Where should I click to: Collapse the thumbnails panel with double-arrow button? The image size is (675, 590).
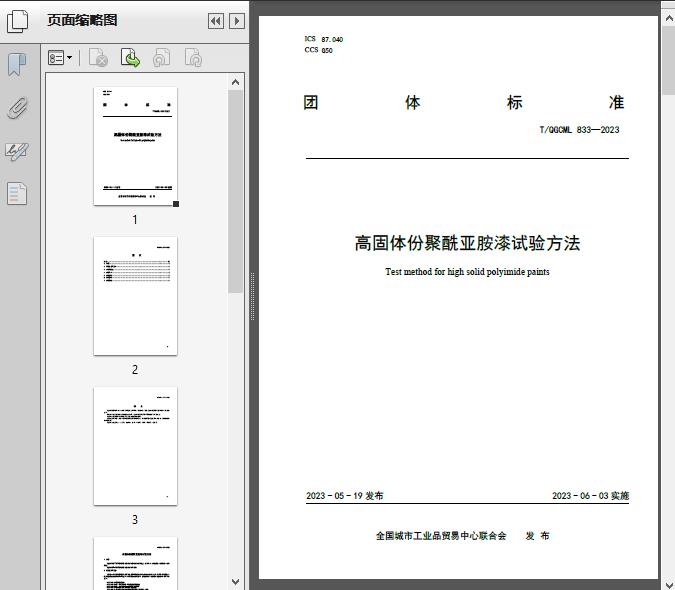[x=216, y=21]
